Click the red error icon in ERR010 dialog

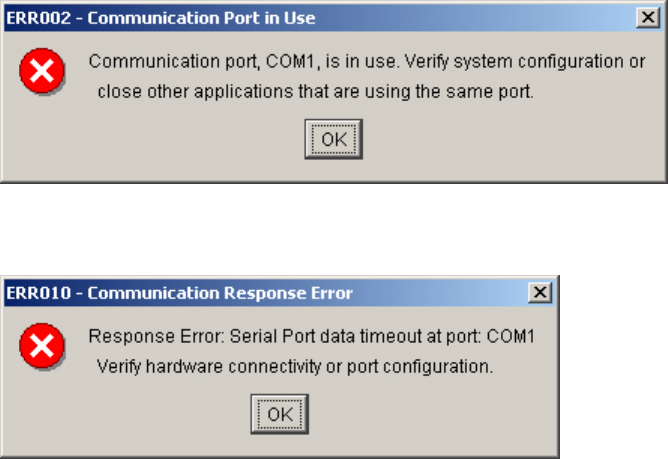tap(43, 346)
